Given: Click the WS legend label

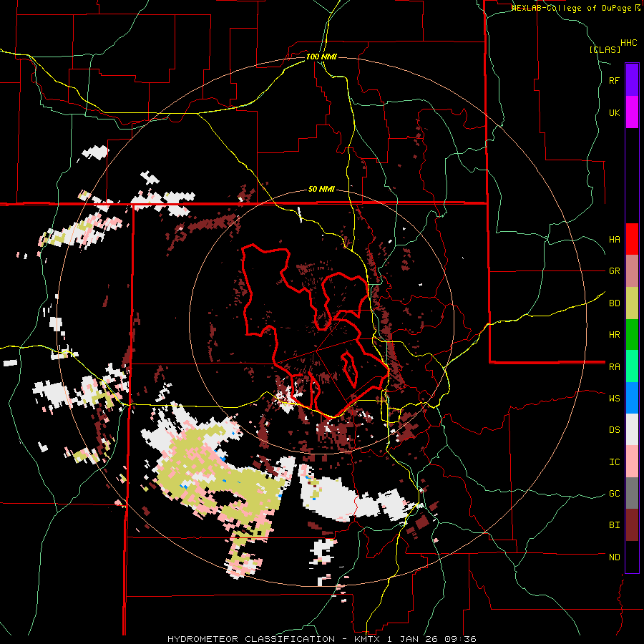Looking at the screenshot, I should [614, 399].
